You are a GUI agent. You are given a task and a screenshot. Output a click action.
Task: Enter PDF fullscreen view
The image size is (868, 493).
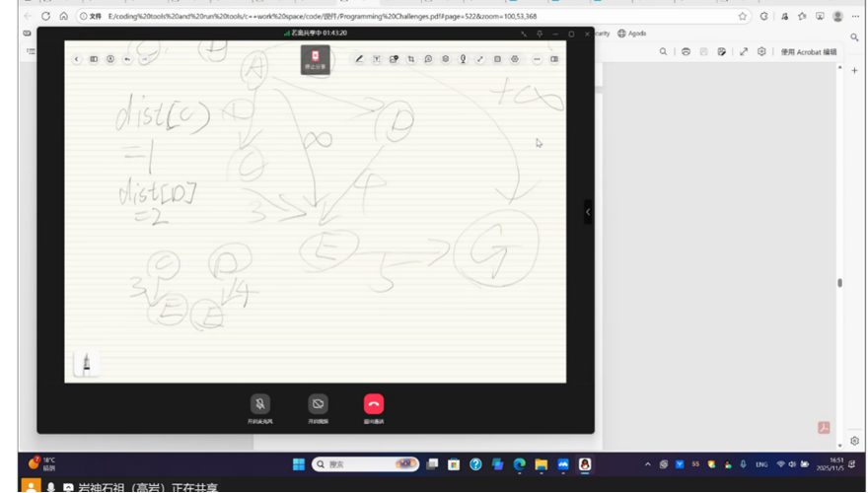744,51
